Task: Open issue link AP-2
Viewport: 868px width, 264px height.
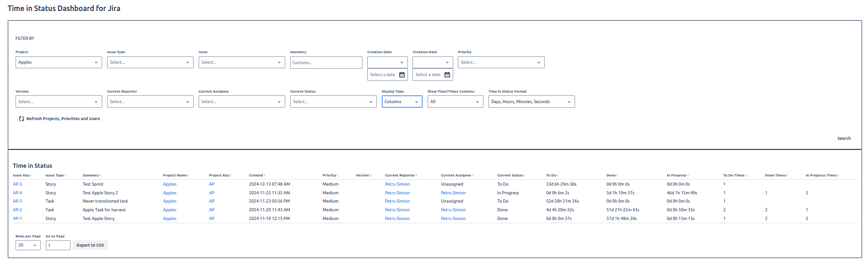Action: coord(17,210)
